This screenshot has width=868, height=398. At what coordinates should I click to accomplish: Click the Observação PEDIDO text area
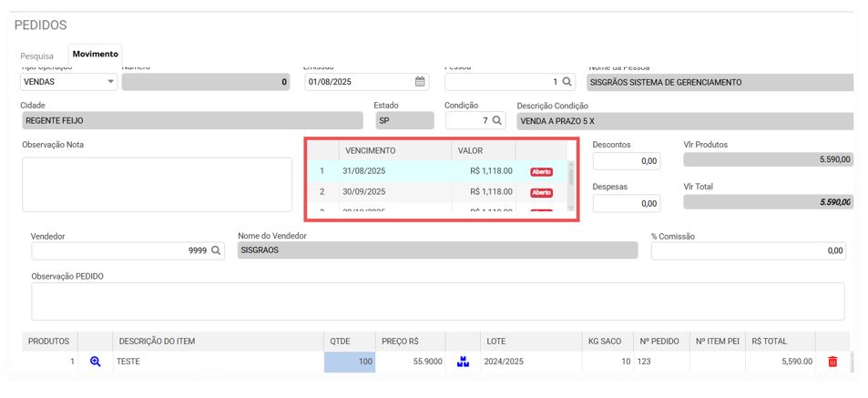pos(437,301)
